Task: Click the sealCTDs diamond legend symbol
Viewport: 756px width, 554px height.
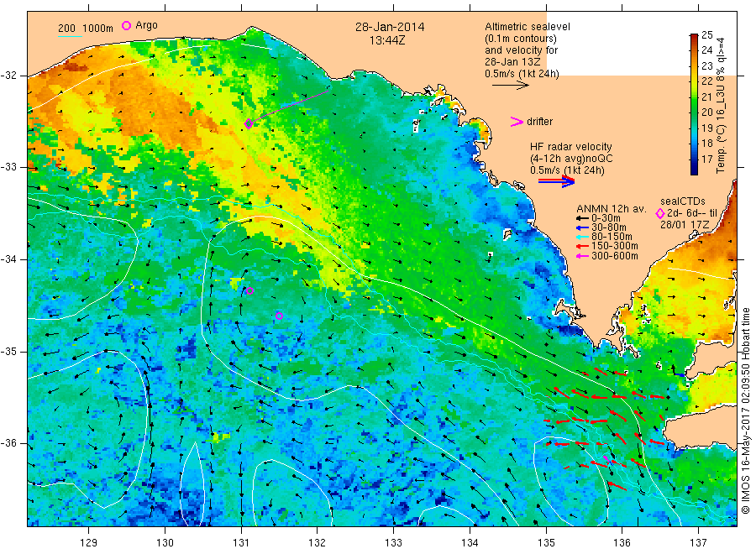Action: 660,213
